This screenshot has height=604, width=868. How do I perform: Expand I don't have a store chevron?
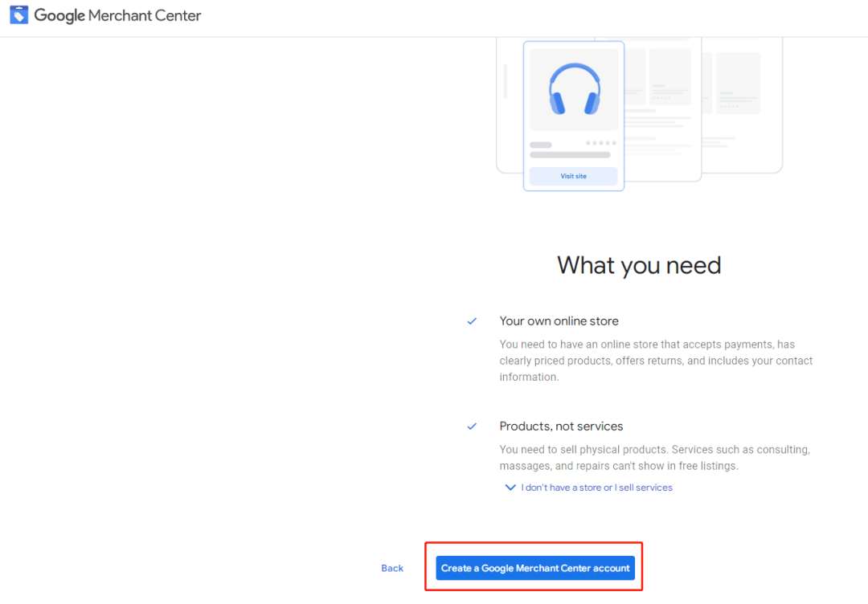click(510, 488)
